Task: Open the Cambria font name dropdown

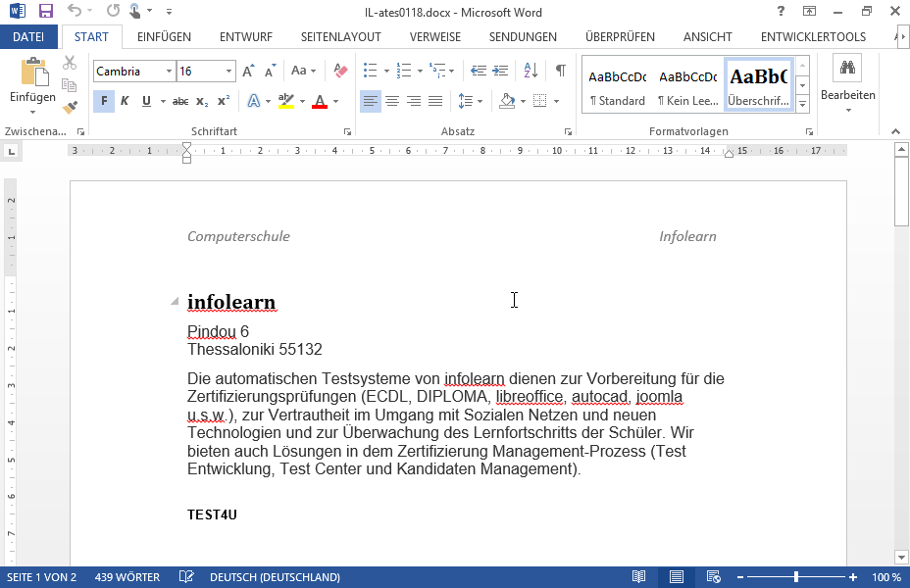Action: 169,72
